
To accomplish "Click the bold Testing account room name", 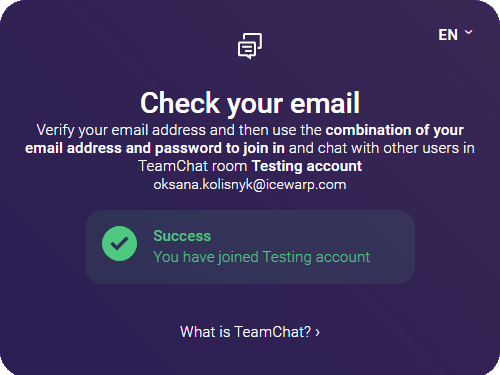I will tap(307, 166).
